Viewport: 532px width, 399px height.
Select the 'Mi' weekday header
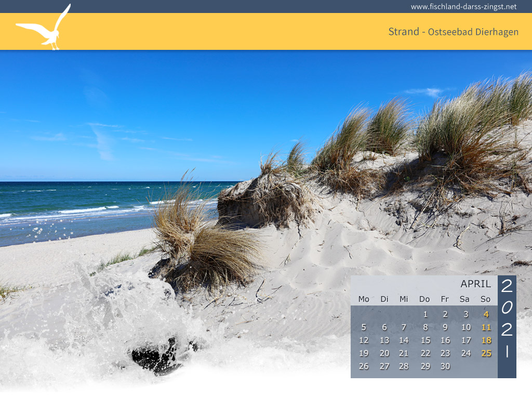(x=404, y=299)
